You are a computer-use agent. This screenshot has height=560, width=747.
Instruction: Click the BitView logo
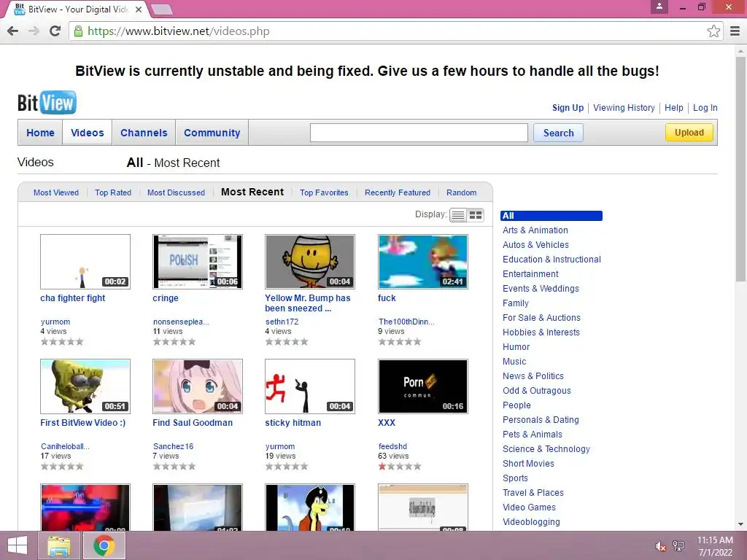(47, 102)
